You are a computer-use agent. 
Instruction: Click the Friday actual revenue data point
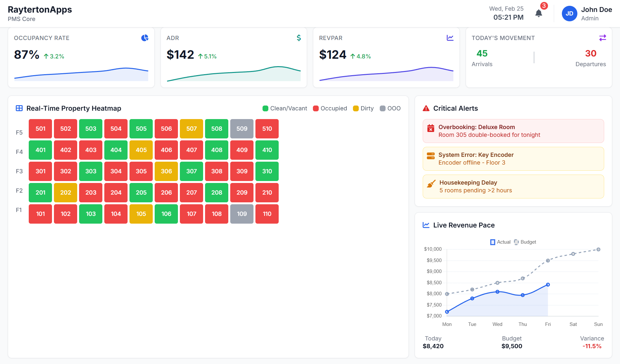pos(548,285)
